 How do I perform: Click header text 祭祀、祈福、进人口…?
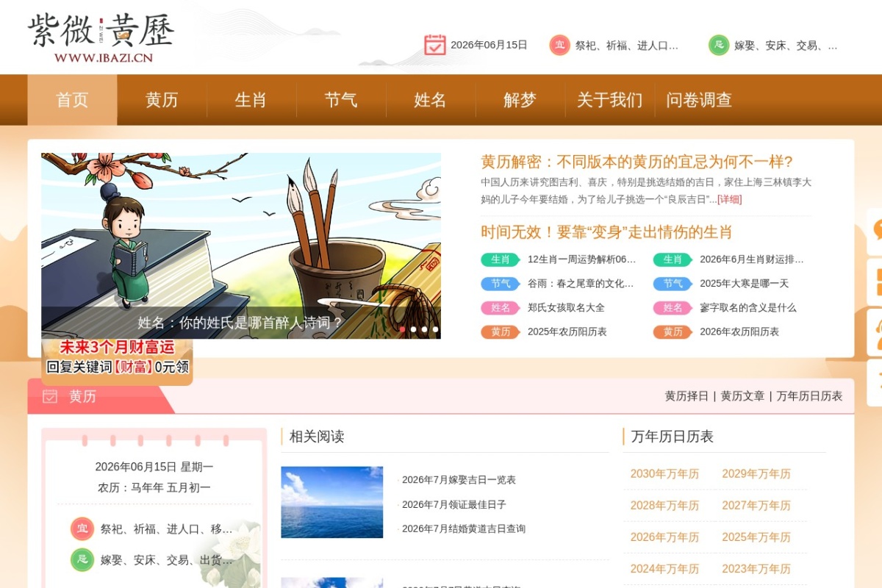tap(626, 46)
